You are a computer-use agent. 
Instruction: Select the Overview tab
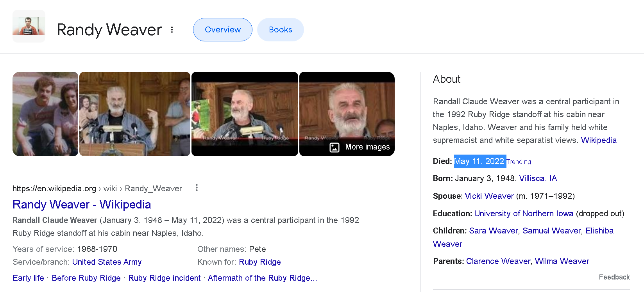(x=223, y=30)
